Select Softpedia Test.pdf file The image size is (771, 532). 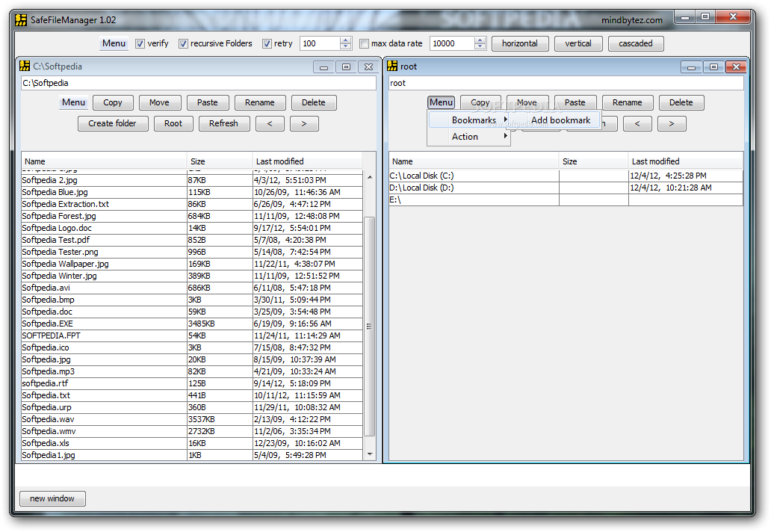click(192, 240)
